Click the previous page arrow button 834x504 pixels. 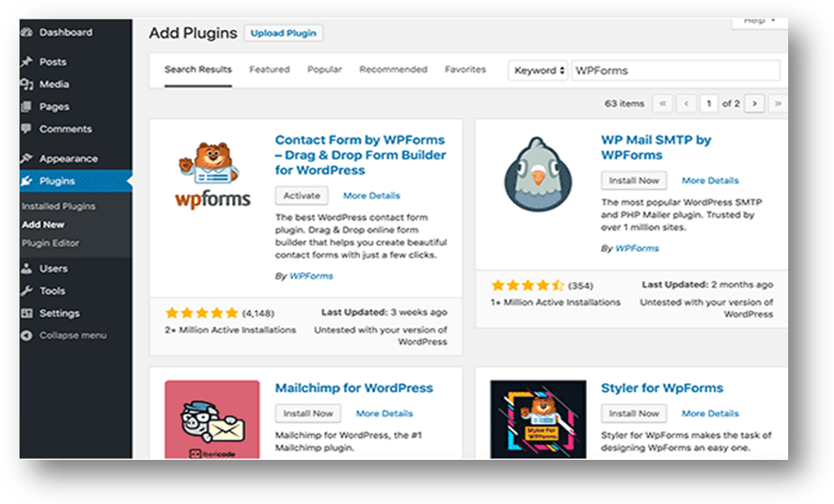pyautogui.click(x=686, y=104)
